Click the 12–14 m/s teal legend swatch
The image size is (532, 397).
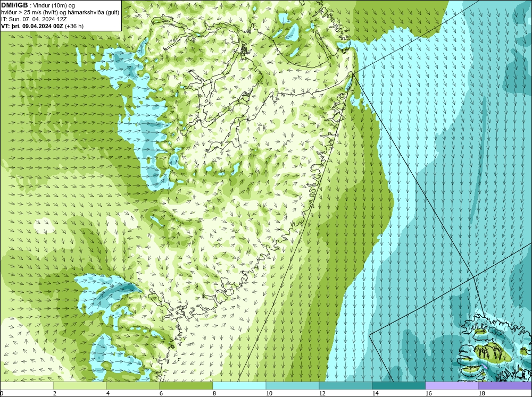tap(346, 385)
